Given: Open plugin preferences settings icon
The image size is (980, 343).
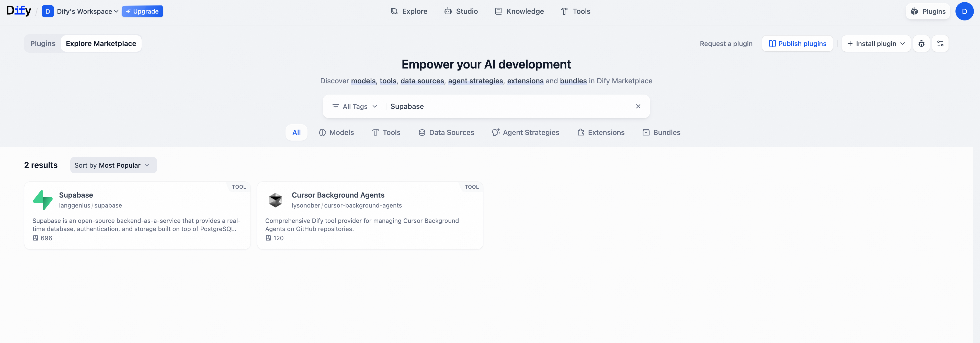Looking at the screenshot, I should 940,44.
